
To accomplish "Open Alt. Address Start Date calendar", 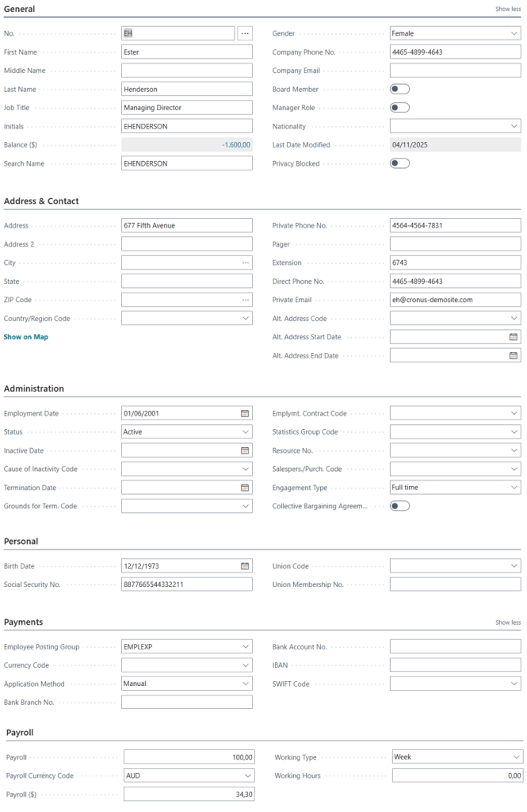I will click(x=514, y=337).
